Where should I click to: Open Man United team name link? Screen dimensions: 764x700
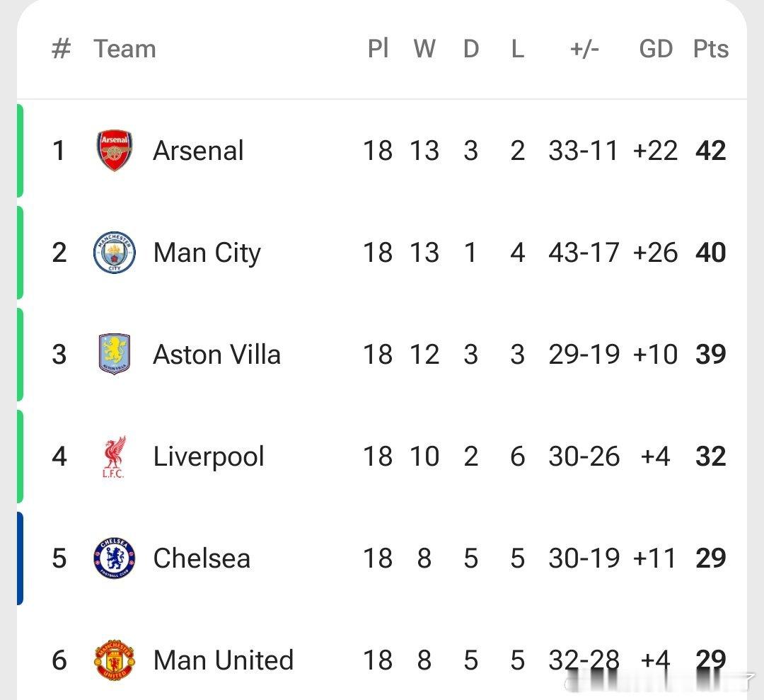[223, 660]
